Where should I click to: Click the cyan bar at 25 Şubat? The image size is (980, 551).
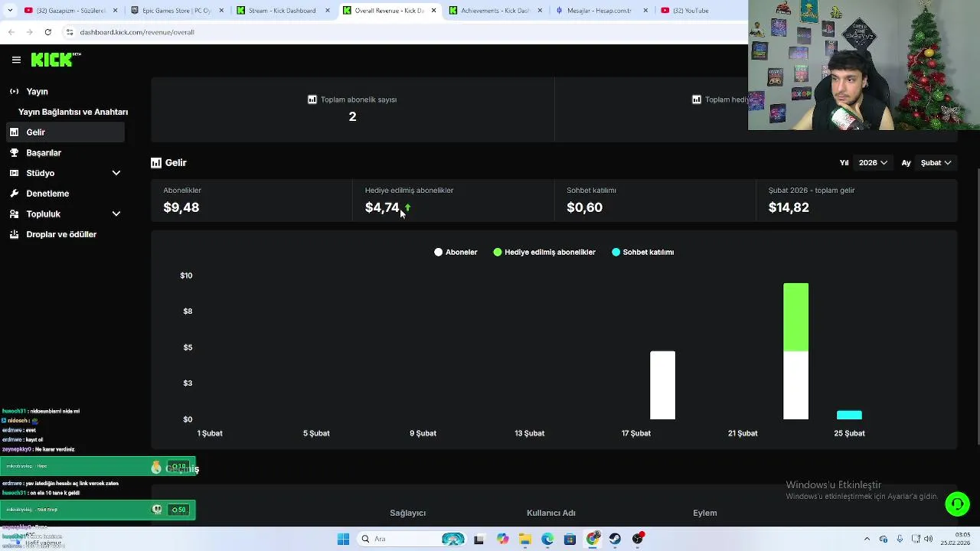click(849, 415)
